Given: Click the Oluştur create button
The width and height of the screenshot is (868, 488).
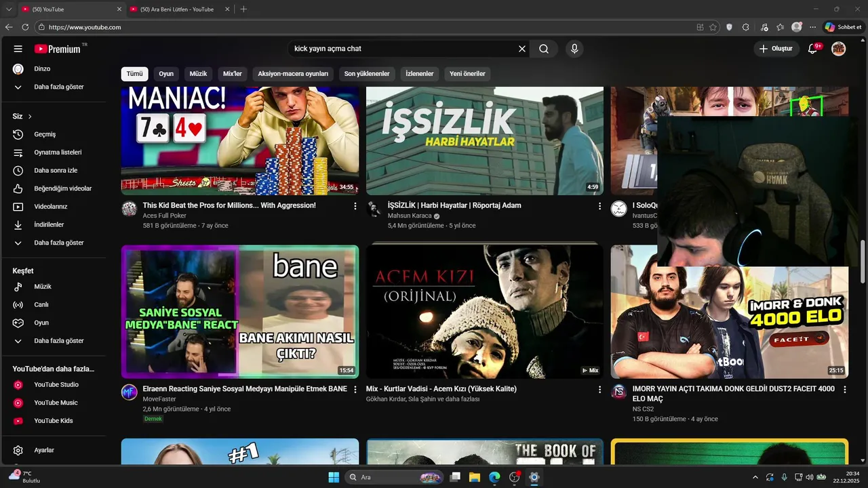Looking at the screenshot, I should pyautogui.click(x=776, y=49).
